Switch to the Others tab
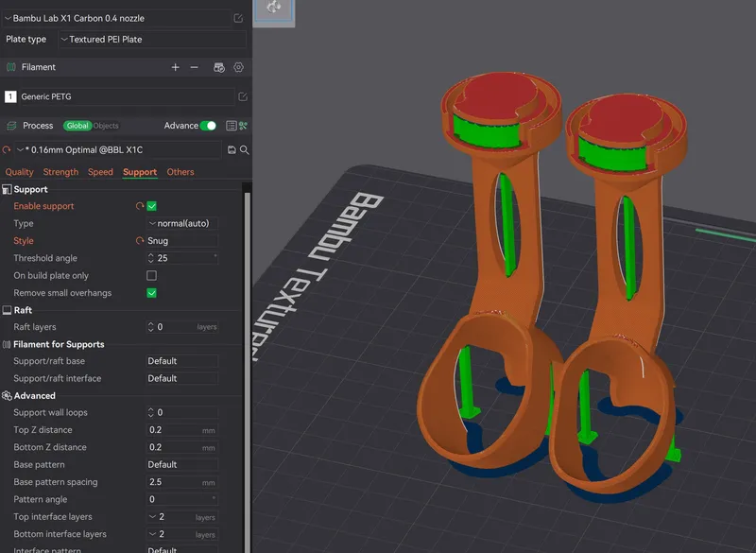The width and height of the screenshot is (756, 553). 180,172
